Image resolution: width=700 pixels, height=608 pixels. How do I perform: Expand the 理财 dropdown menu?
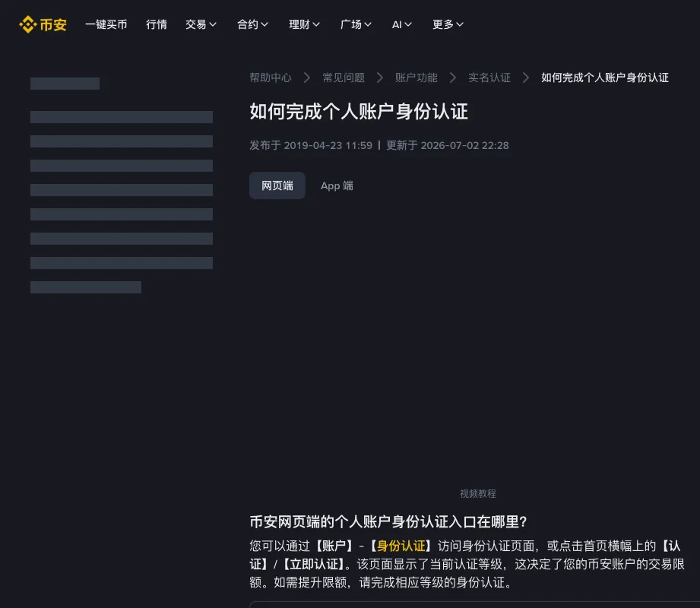click(x=305, y=24)
